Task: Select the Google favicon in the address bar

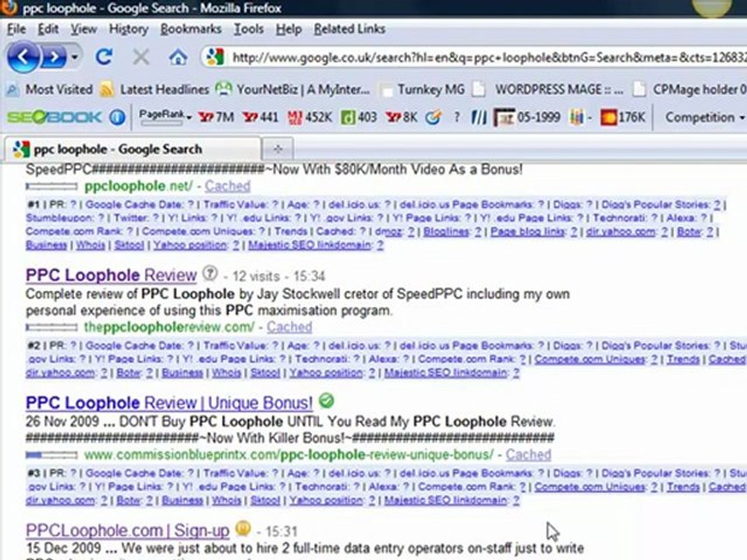Action: tap(215, 57)
